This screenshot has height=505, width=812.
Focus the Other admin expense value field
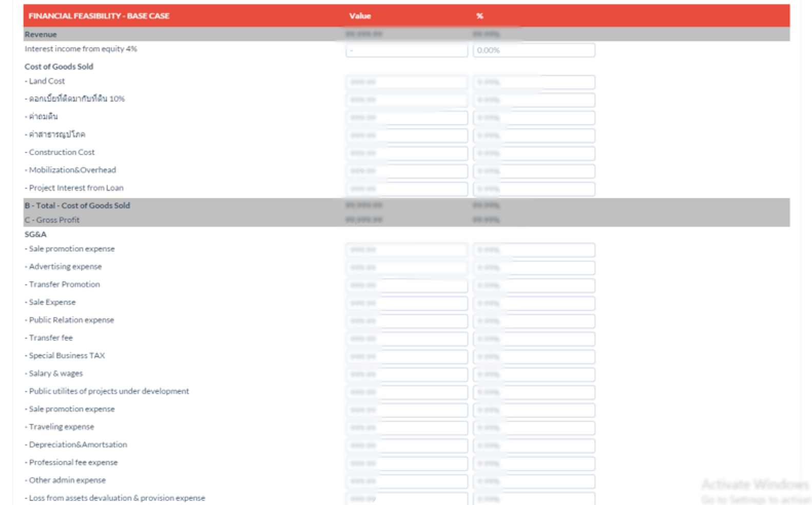coord(407,481)
